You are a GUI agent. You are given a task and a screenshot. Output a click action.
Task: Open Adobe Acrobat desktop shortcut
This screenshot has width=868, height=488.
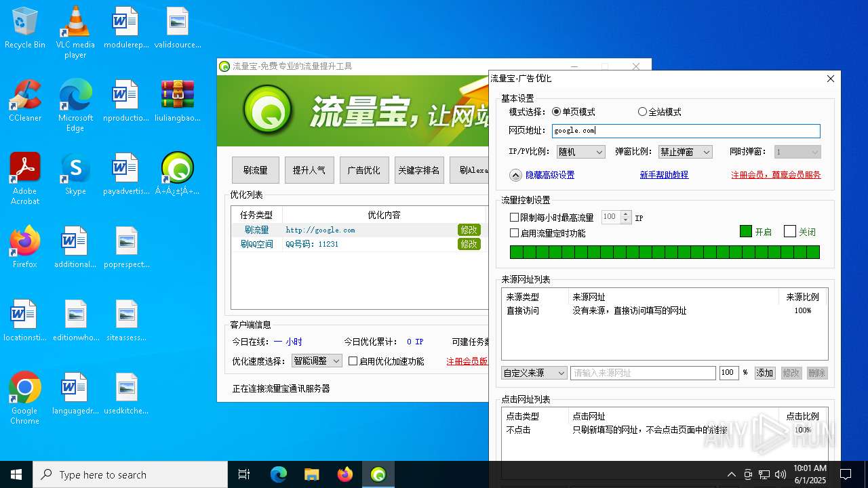[x=24, y=178]
